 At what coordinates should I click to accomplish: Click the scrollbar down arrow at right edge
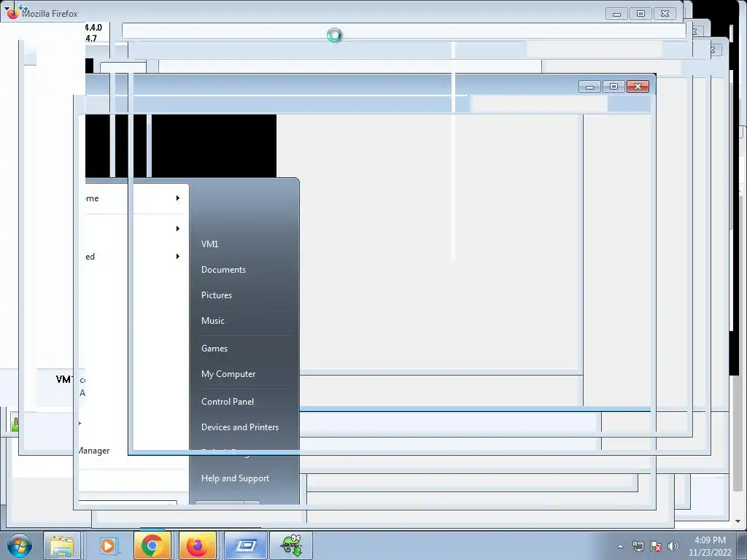point(738,521)
